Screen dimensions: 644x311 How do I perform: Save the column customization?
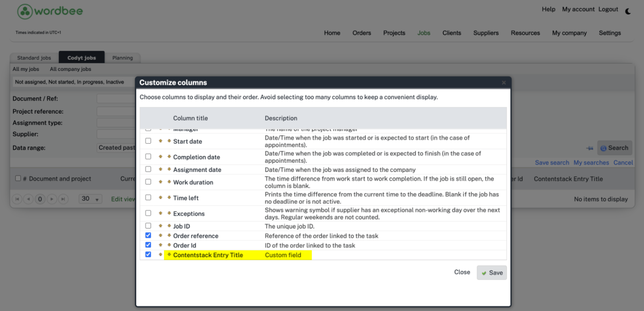492,272
